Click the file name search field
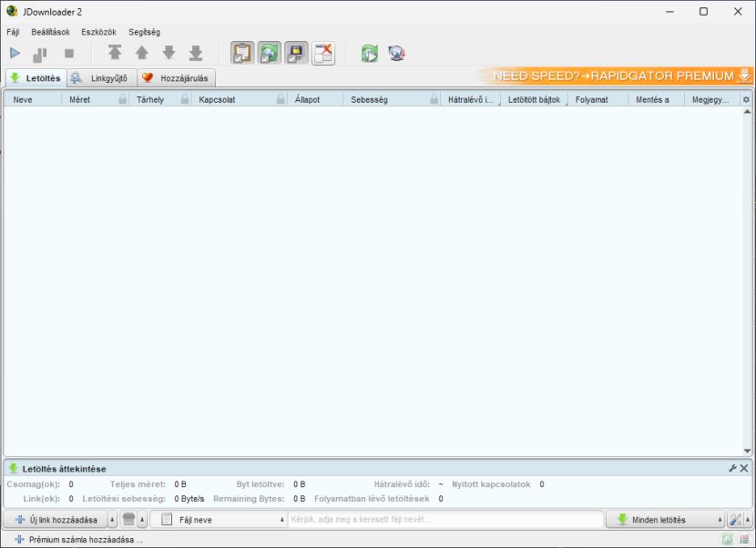 (x=445, y=520)
